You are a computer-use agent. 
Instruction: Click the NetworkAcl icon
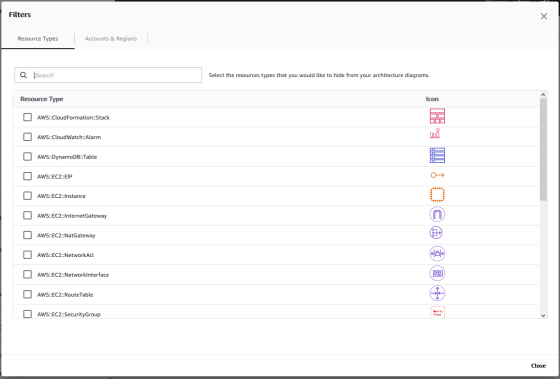pyautogui.click(x=437, y=254)
